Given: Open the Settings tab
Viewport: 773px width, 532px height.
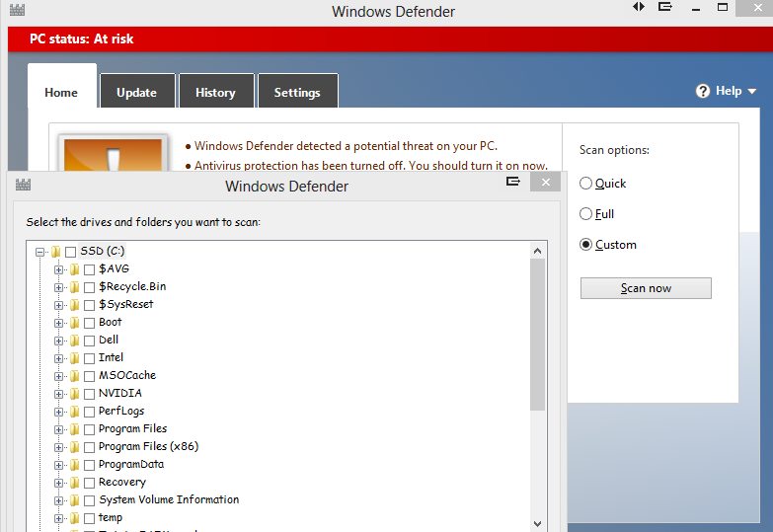Looking at the screenshot, I should pyautogui.click(x=297, y=92).
